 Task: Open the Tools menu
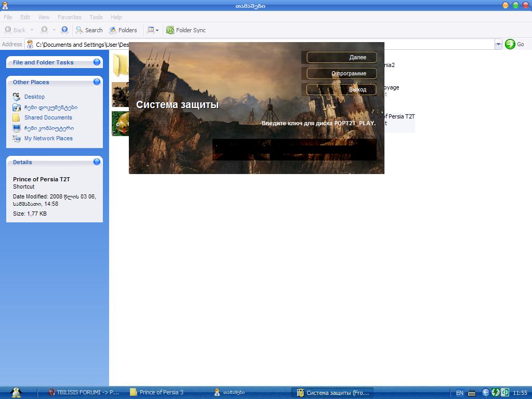[x=96, y=17]
